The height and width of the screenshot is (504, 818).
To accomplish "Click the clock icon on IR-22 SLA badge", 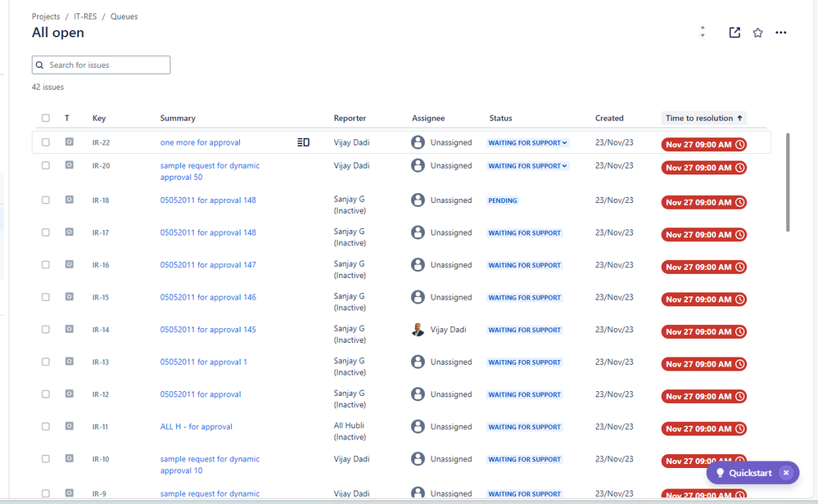I will click(x=739, y=144).
